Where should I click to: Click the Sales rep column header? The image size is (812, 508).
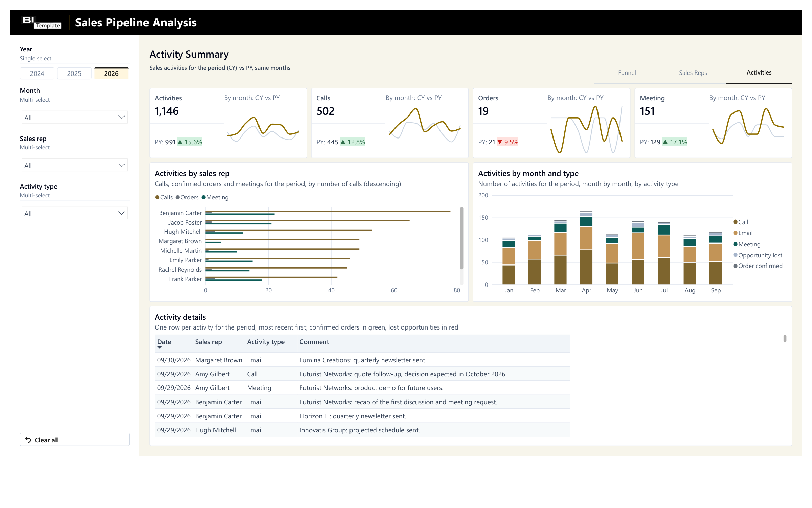pos(208,342)
